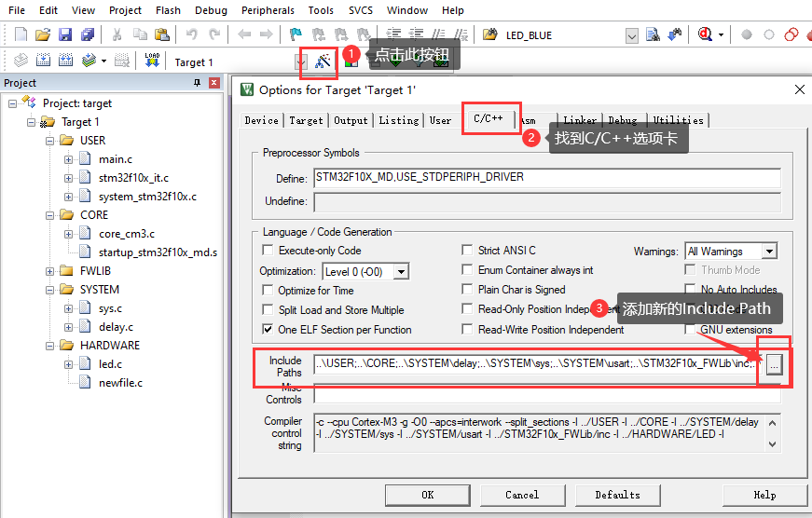
Task: Click the Cut scissors icon
Action: (x=117, y=34)
